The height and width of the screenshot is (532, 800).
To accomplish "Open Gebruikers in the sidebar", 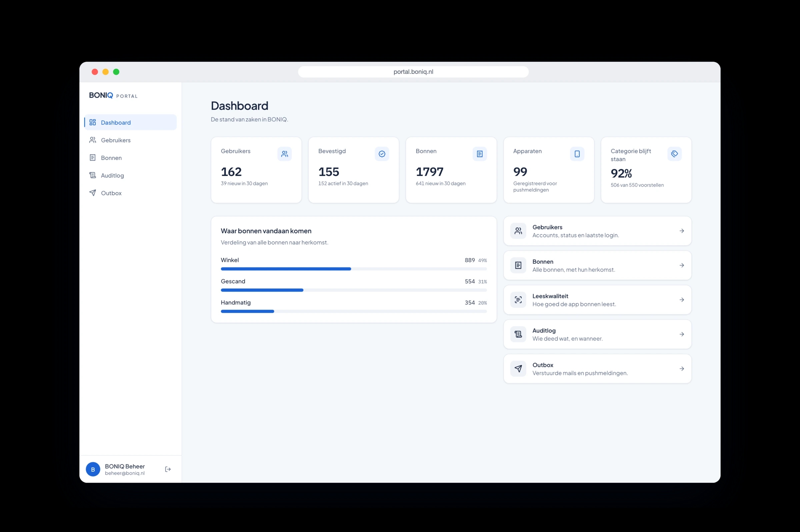I will pyautogui.click(x=130, y=140).
